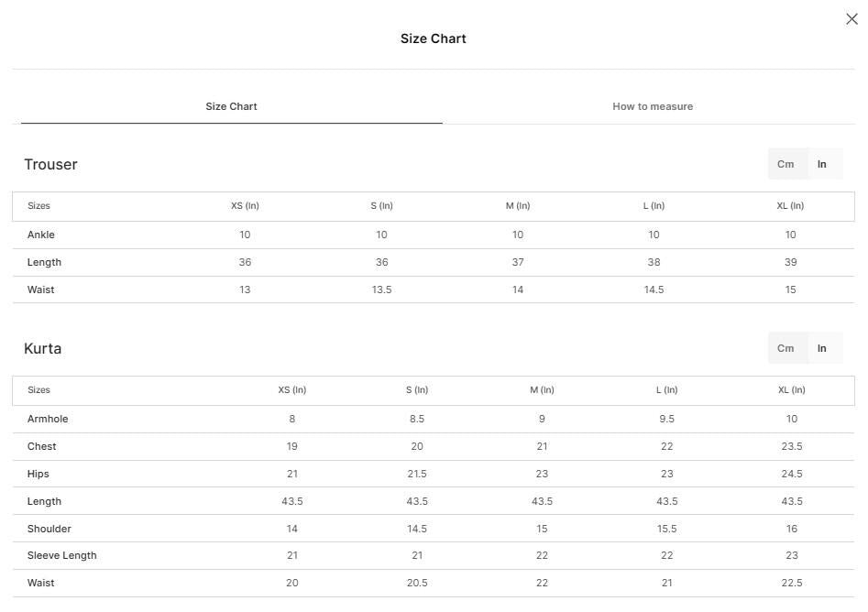Switch Kurta units to Cm
868x612 pixels.
(786, 348)
